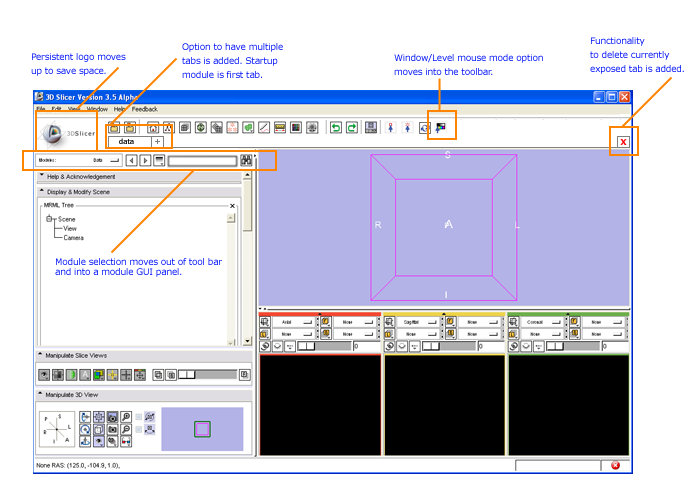The image size is (693, 486).
Task: Click the first eye icon in Slice Views
Action: [44, 375]
